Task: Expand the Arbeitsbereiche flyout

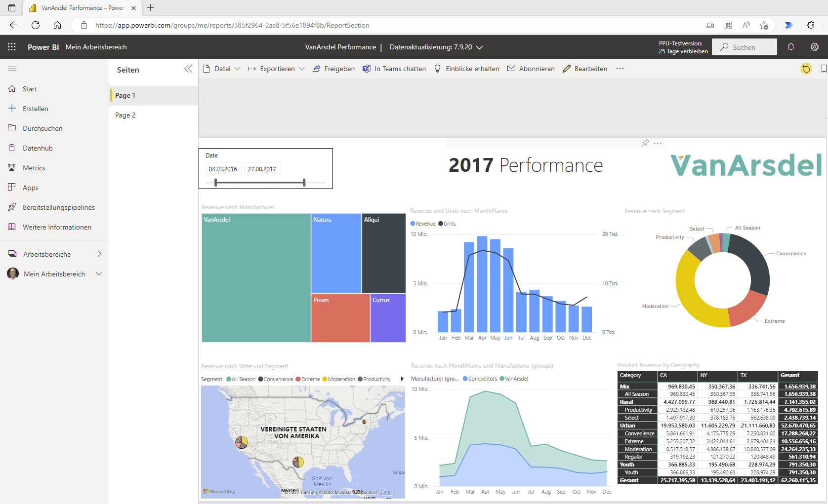Action: pyautogui.click(x=99, y=254)
